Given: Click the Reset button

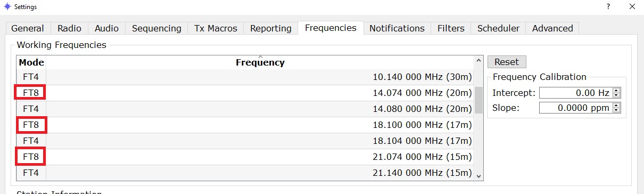Looking at the screenshot, I should (506, 62).
